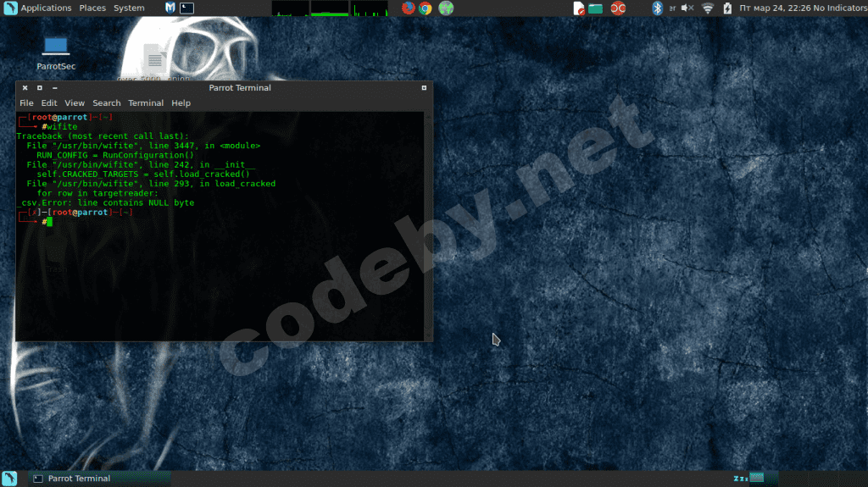Click the red round tray icon
The width and height of the screenshot is (868, 487).
618,8
